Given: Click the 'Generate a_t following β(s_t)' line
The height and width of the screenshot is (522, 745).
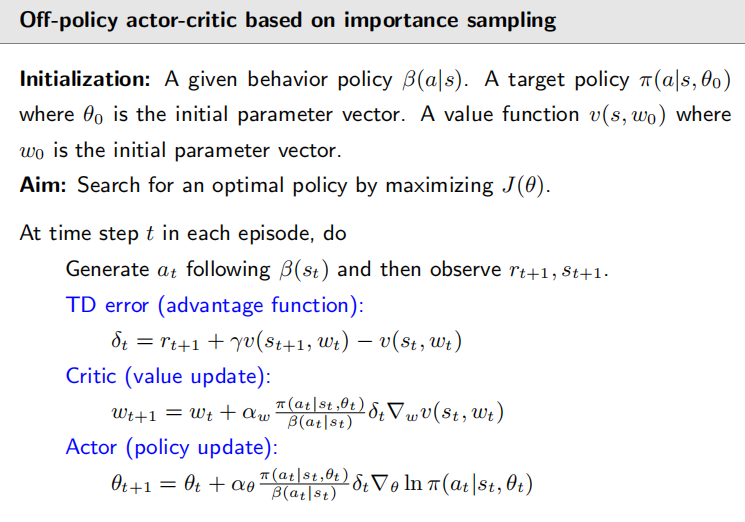Looking at the screenshot, I should (337, 270).
